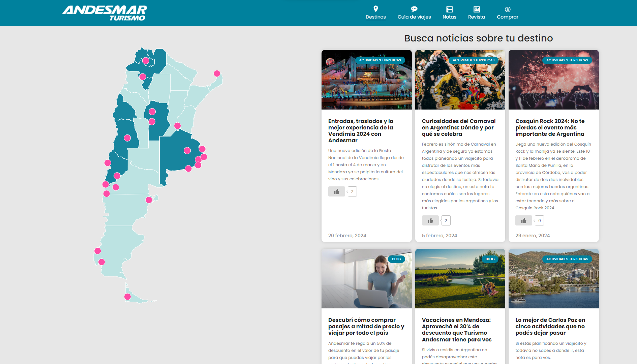Click the date 29 enero, 2024

(533, 236)
